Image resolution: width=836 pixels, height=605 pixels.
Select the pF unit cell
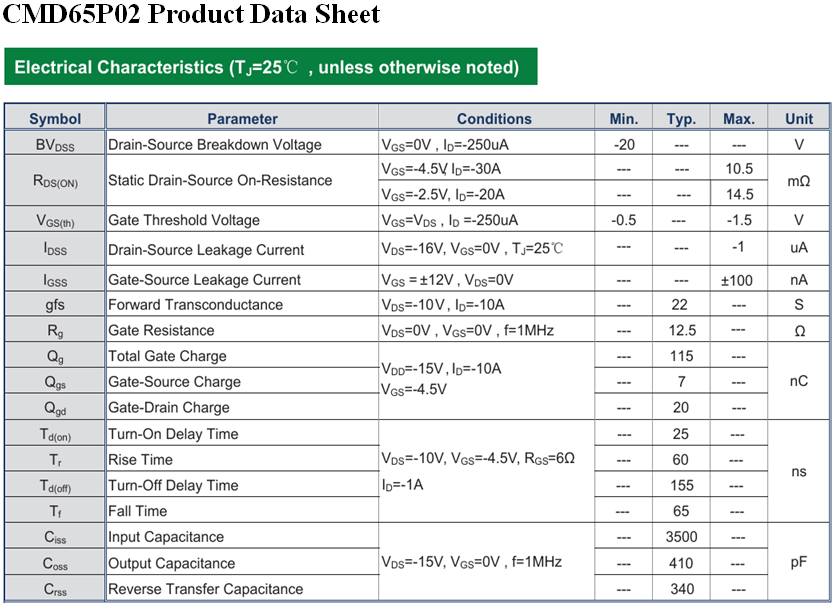(x=799, y=562)
